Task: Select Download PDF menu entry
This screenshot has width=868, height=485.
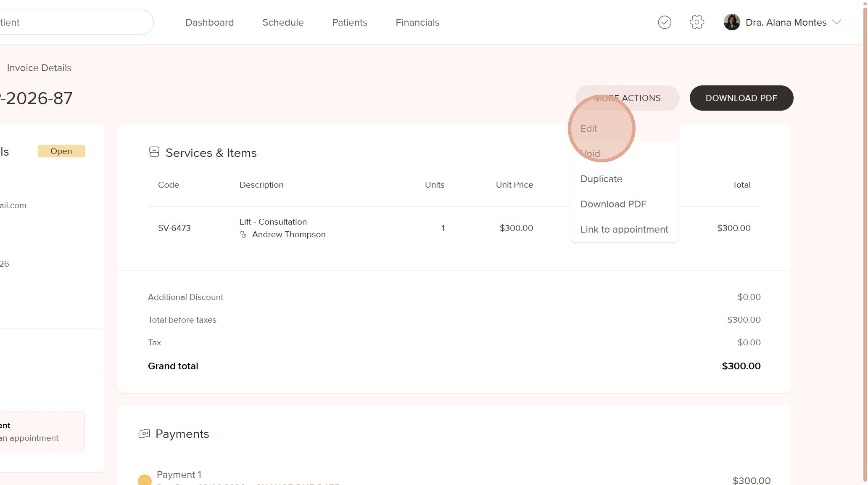Action: click(613, 204)
